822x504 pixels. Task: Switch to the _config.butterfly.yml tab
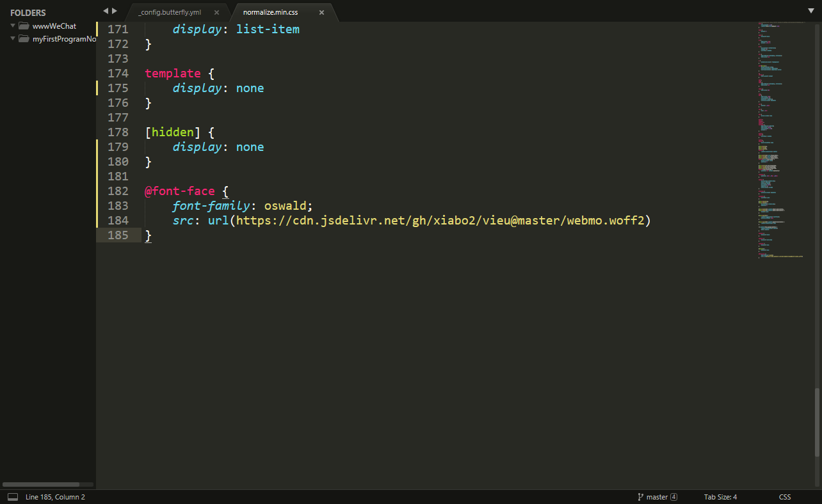pos(170,12)
